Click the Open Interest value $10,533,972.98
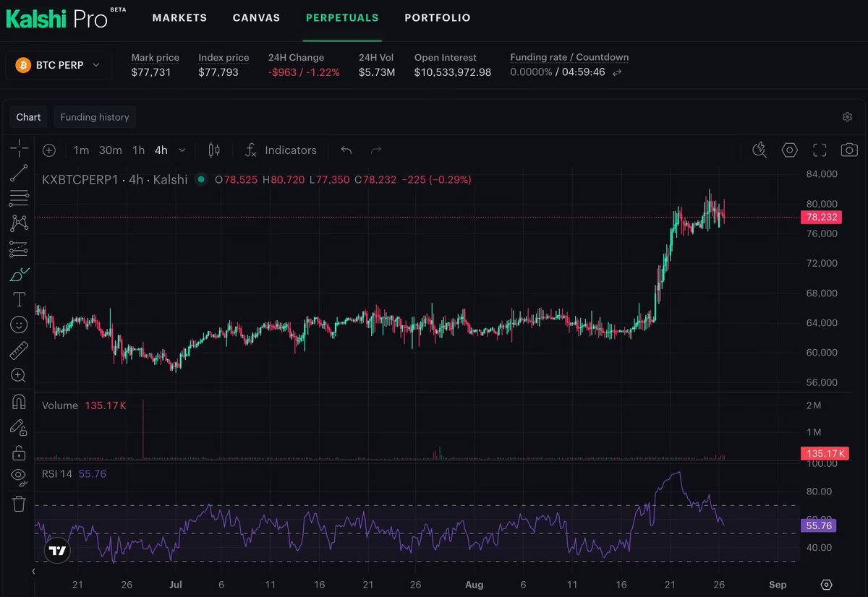 point(453,72)
